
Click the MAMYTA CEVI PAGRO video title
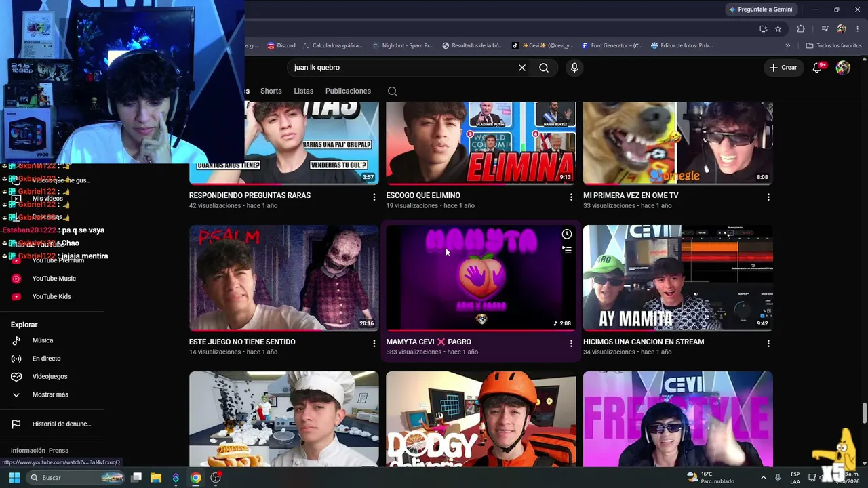[x=429, y=342]
